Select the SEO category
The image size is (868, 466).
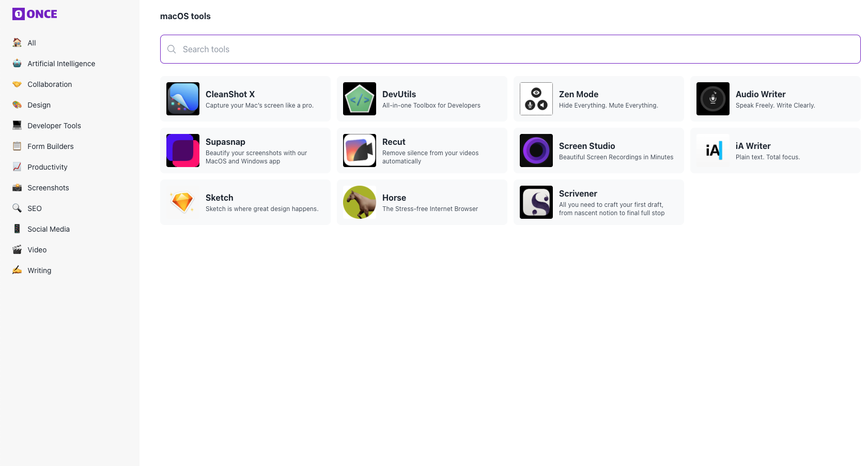35,208
